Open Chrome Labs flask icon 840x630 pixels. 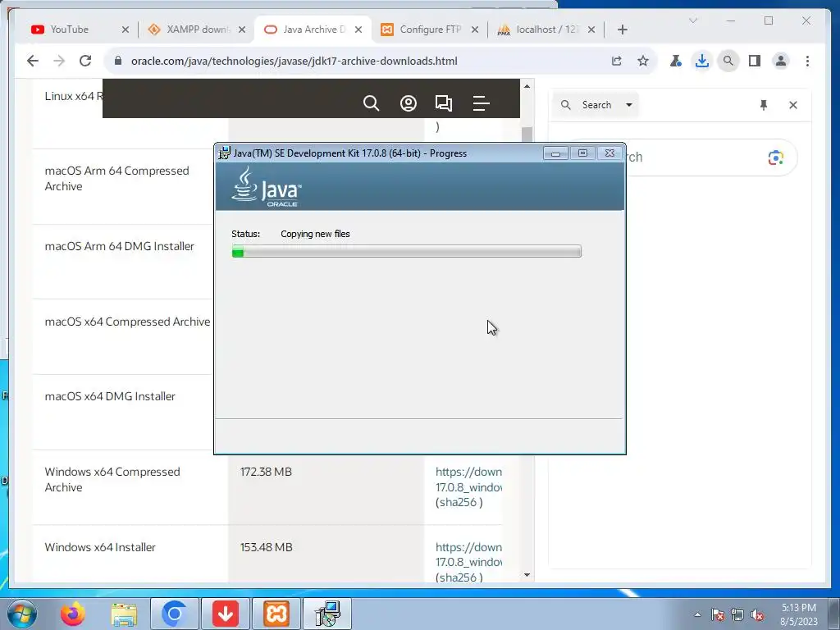click(676, 61)
